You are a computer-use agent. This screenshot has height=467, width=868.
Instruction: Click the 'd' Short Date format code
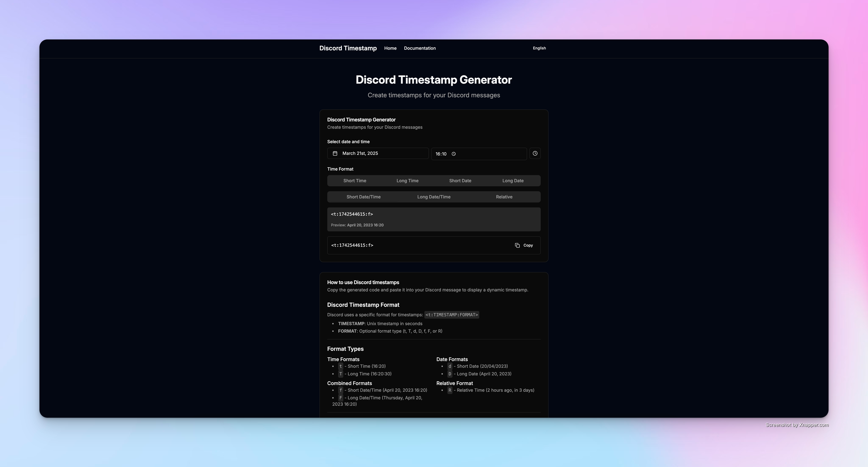tap(450, 366)
